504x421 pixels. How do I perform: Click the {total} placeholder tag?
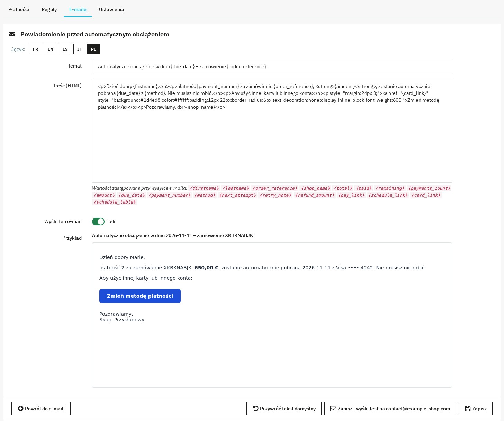(343, 188)
